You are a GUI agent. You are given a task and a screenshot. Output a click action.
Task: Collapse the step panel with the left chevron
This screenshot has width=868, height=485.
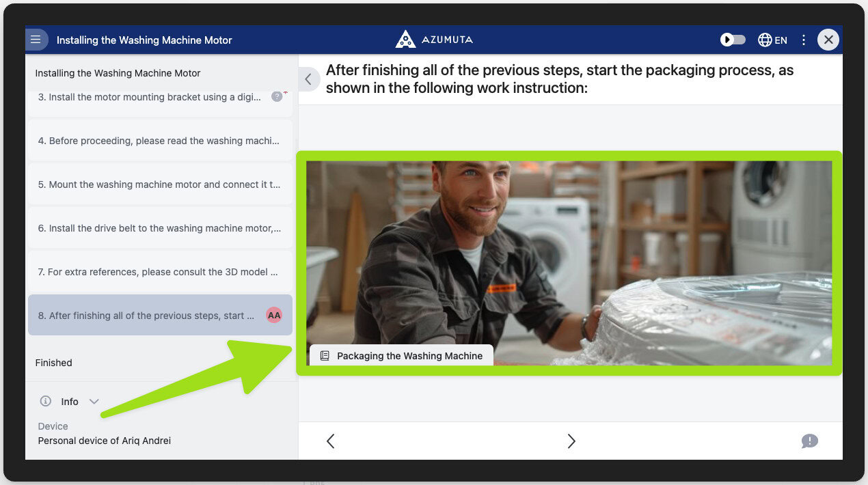(x=308, y=79)
